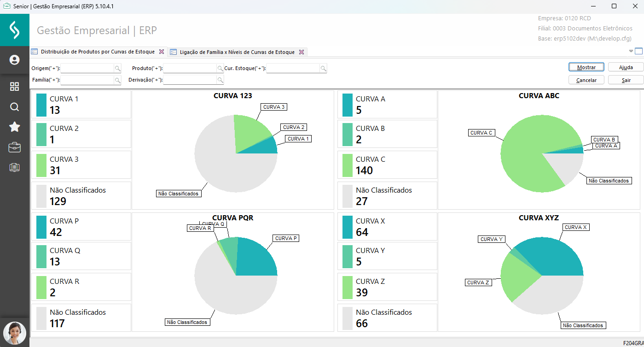Click the CURVA X label on the XYZ pie chart
Screen dimensions: 644x347
[576, 227]
